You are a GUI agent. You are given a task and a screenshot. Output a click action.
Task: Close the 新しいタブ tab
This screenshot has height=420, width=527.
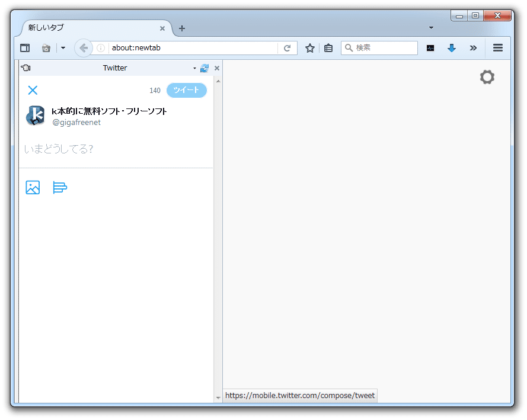tap(162, 28)
